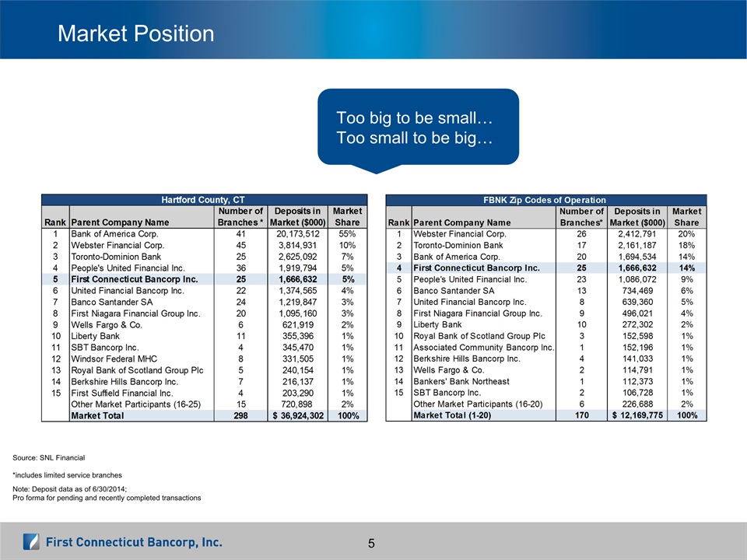Click Associated Community Bancorp Inc. entry
Viewport: 747px width, 560px height.
482,347
